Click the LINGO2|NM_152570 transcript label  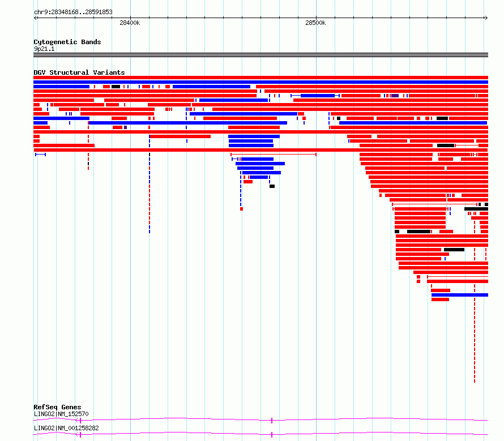tap(61, 414)
